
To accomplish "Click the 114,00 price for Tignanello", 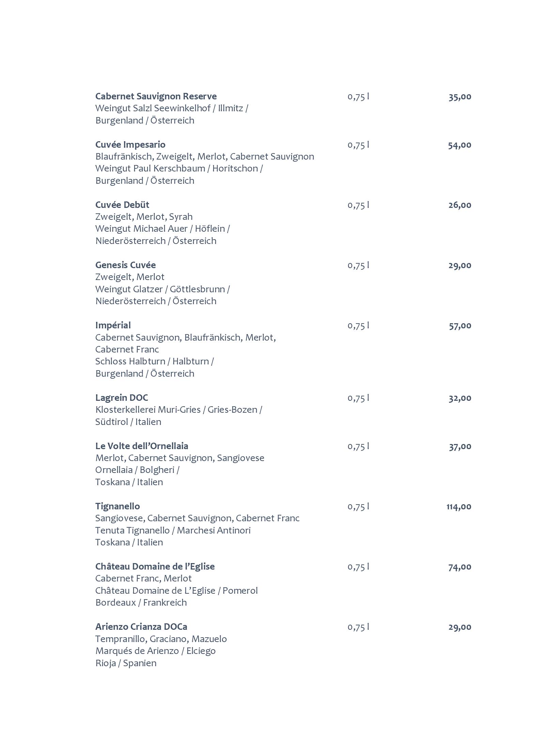I will coord(459,507).
